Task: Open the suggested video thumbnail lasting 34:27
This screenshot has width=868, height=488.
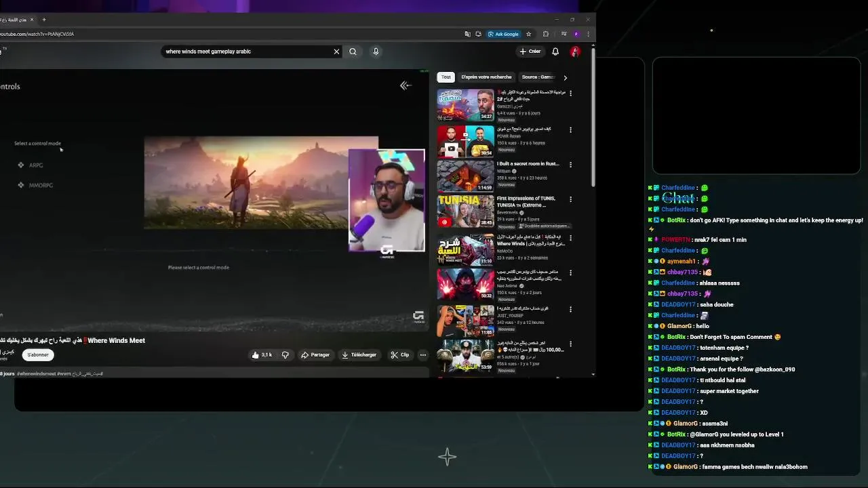Action: pyautogui.click(x=465, y=104)
